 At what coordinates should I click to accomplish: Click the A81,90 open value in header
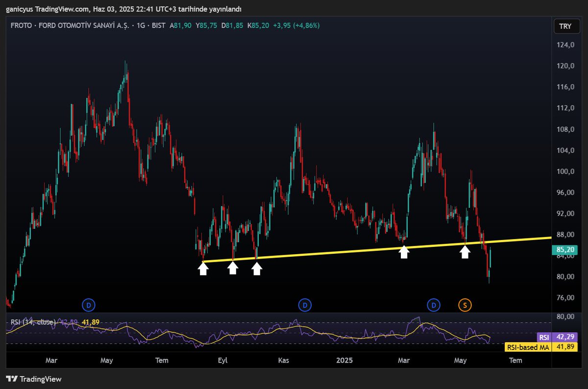click(181, 25)
